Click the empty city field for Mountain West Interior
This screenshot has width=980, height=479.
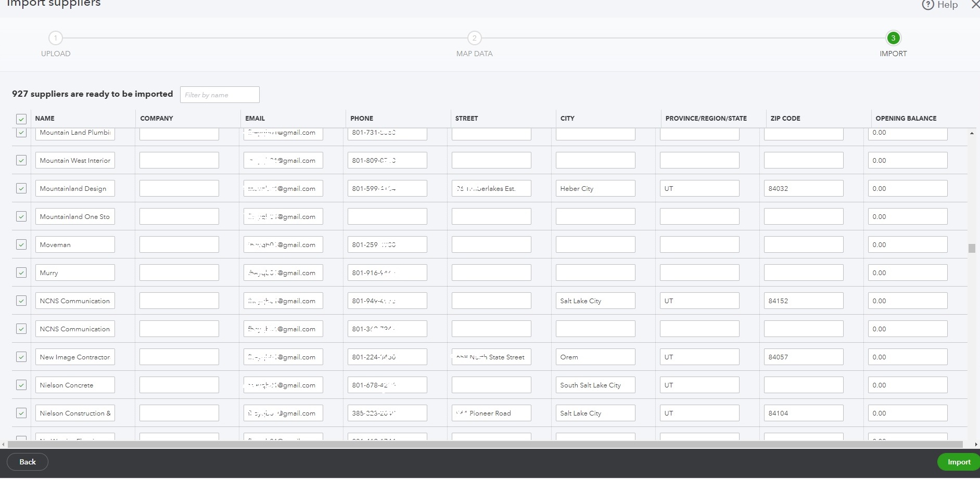[x=595, y=160]
